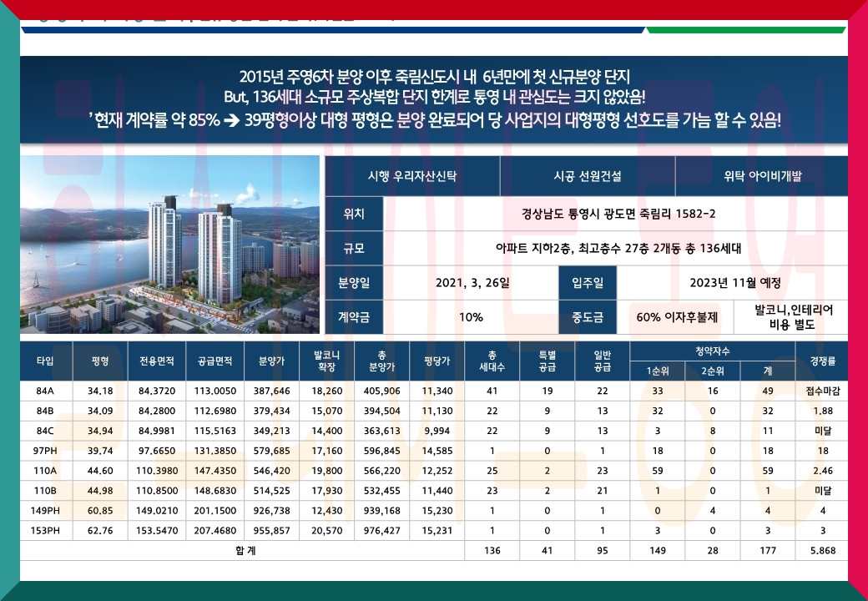Click the apartment complex rendering image
The image size is (868, 601).
pos(170,244)
